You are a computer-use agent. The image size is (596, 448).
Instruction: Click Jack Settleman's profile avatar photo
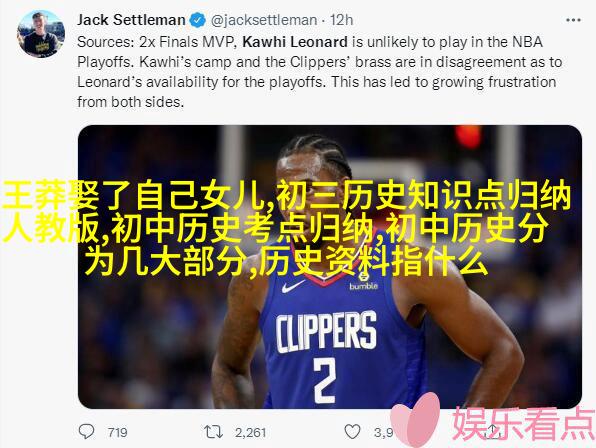coord(41,34)
